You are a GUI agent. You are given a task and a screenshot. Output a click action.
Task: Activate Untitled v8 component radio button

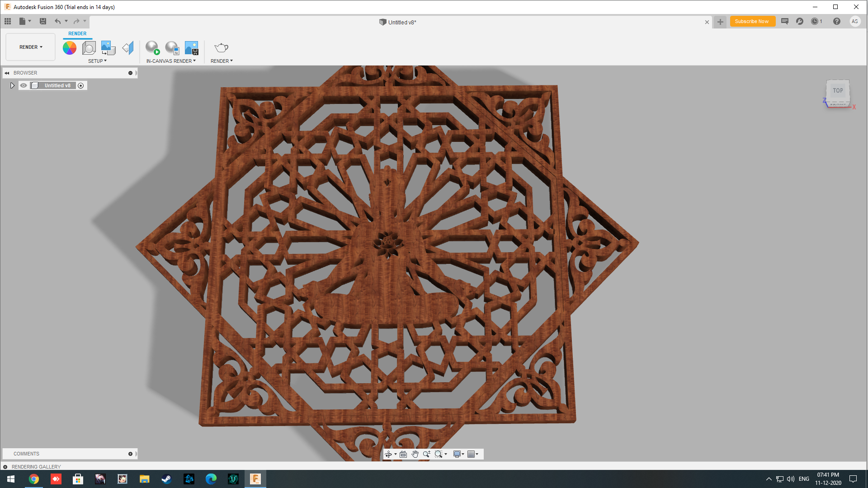click(x=81, y=85)
